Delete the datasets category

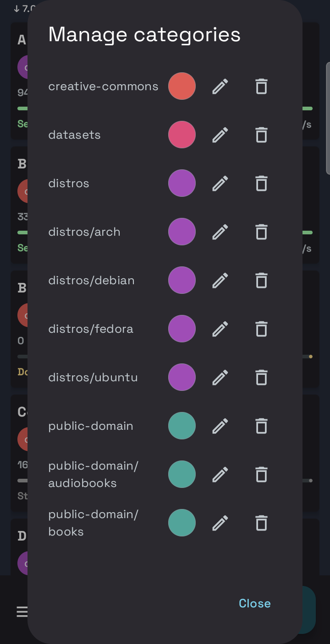click(x=261, y=135)
